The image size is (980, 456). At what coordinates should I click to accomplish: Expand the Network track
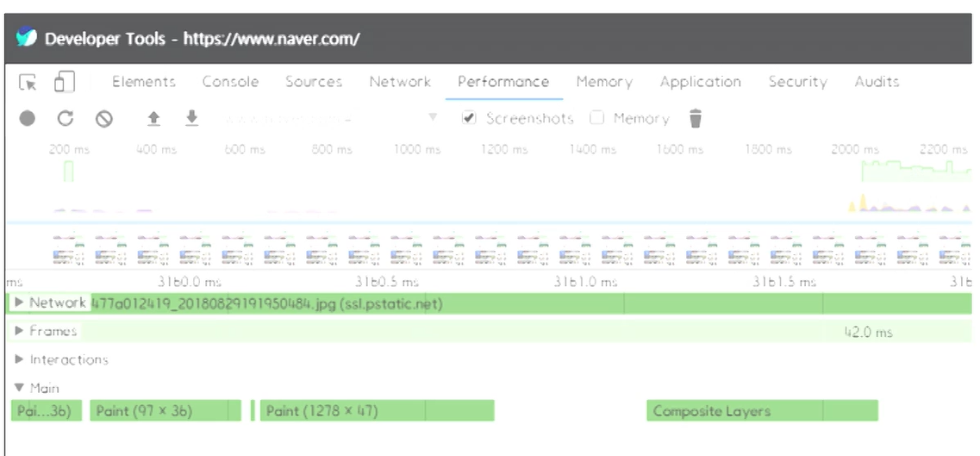(19, 303)
